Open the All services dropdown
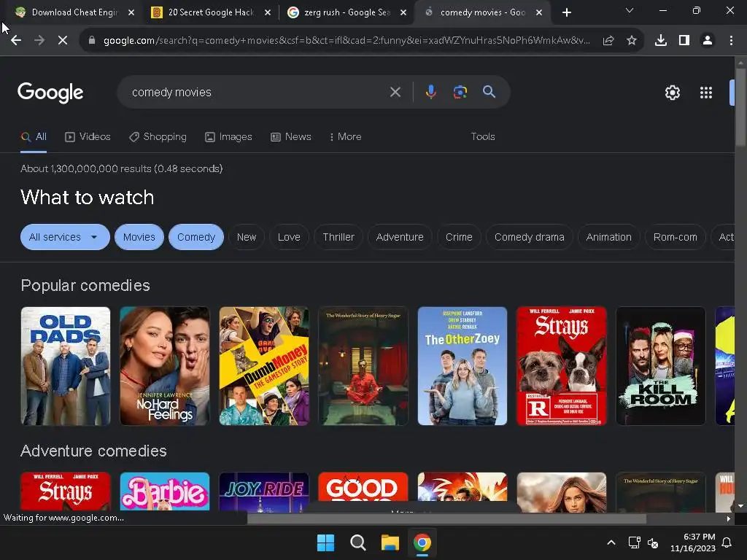 tap(65, 237)
